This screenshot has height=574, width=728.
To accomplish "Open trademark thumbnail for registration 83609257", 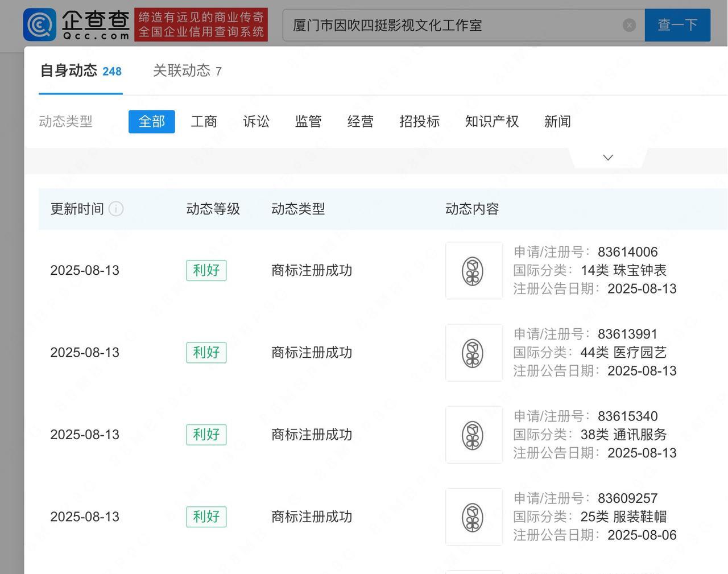I will [473, 517].
